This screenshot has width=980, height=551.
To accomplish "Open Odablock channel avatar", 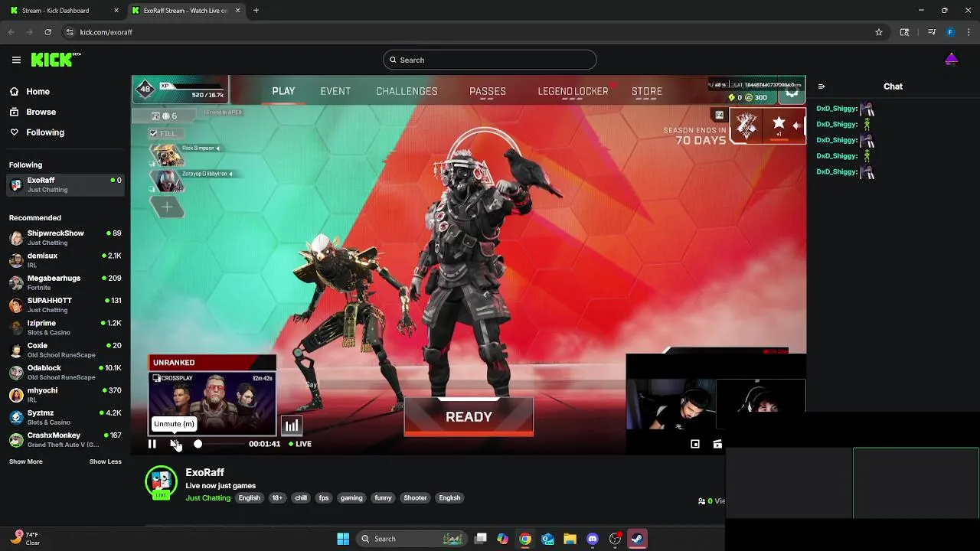I will (x=16, y=372).
